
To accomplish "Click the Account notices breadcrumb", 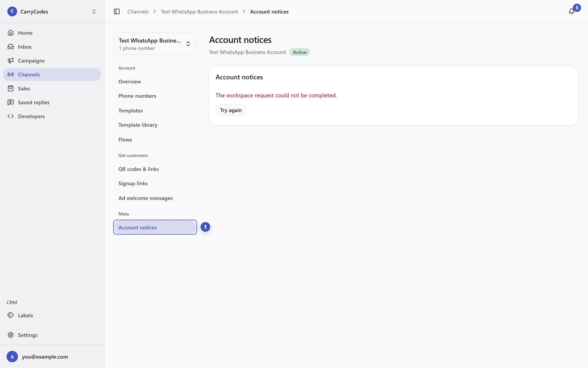I will click(x=269, y=11).
